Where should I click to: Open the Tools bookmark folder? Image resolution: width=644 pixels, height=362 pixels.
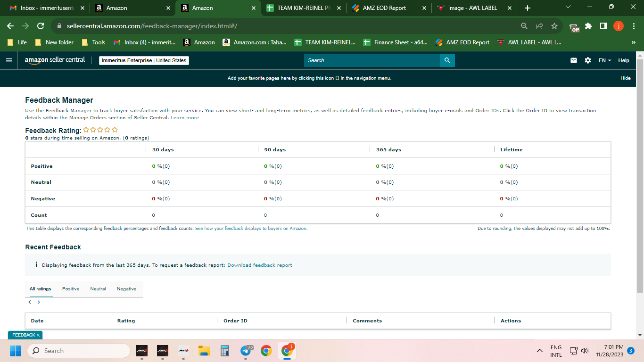(x=93, y=42)
